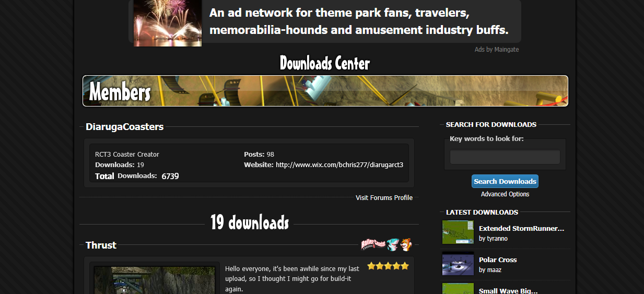The height and width of the screenshot is (294, 644).
Task: Click the RollerCoaster Tycoon 3 logo icon
Action: pyautogui.click(x=373, y=244)
